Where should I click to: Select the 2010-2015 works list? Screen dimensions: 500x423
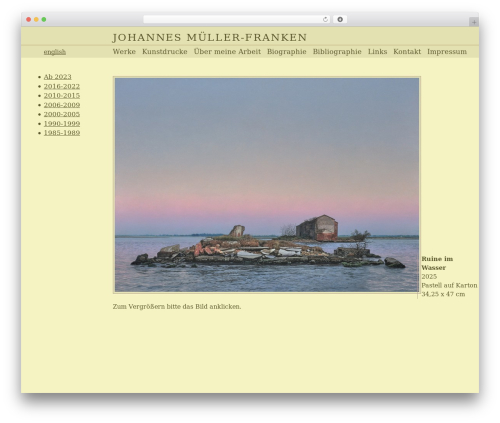[62, 96]
